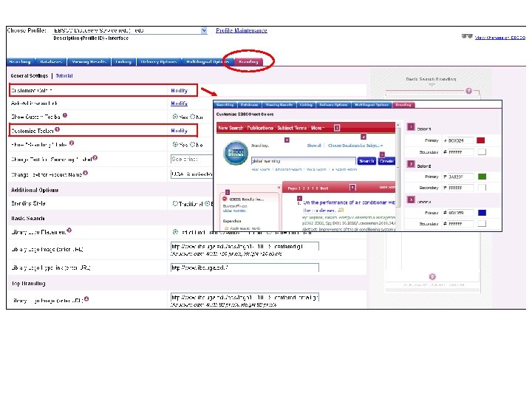
Task: Switch to the Databases tab
Action: pyautogui.click(x=51, y=61)
